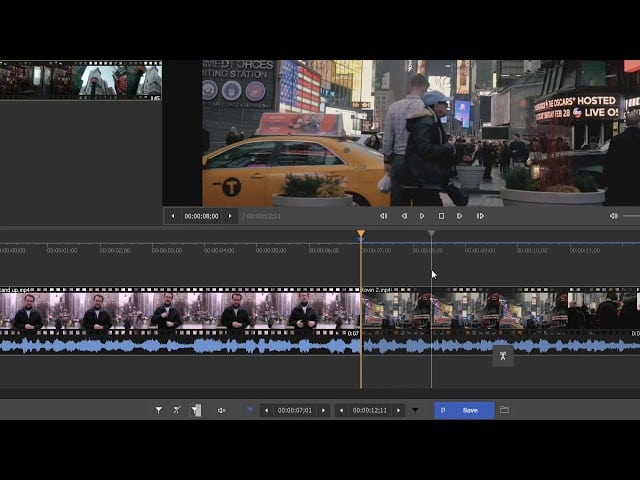Screen dimensions: 640x480
Task: Click the blue Save button
Action: tap(464, 410)
